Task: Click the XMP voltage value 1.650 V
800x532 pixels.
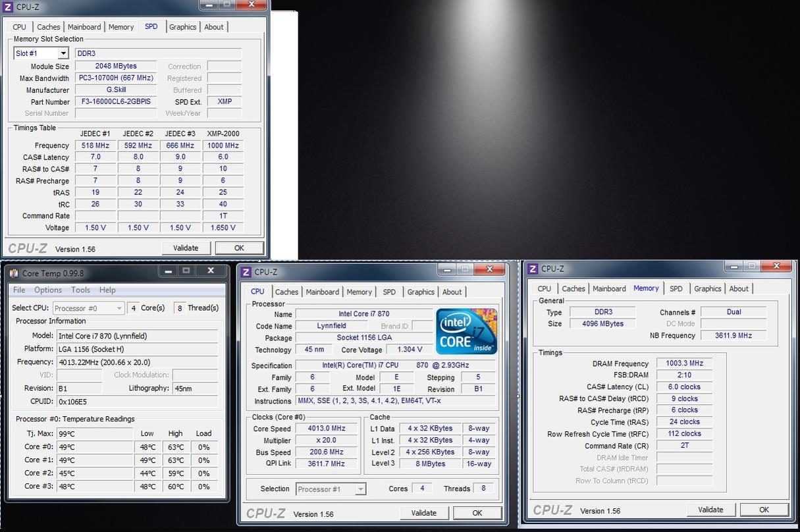Action: coord(223,228)
